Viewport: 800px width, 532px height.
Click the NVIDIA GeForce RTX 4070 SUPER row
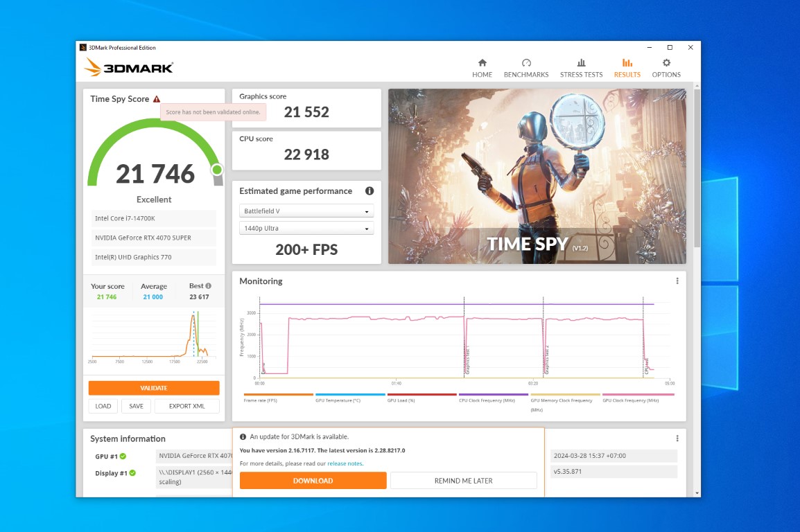(x=154, y=238)
